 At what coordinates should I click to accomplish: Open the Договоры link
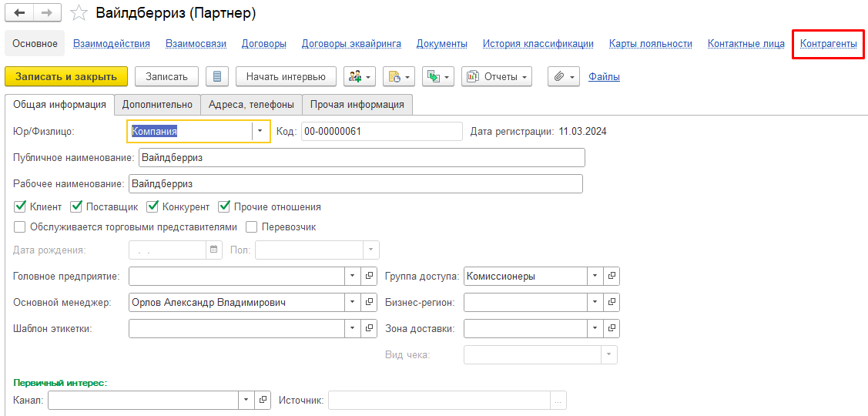click(264, 44)
